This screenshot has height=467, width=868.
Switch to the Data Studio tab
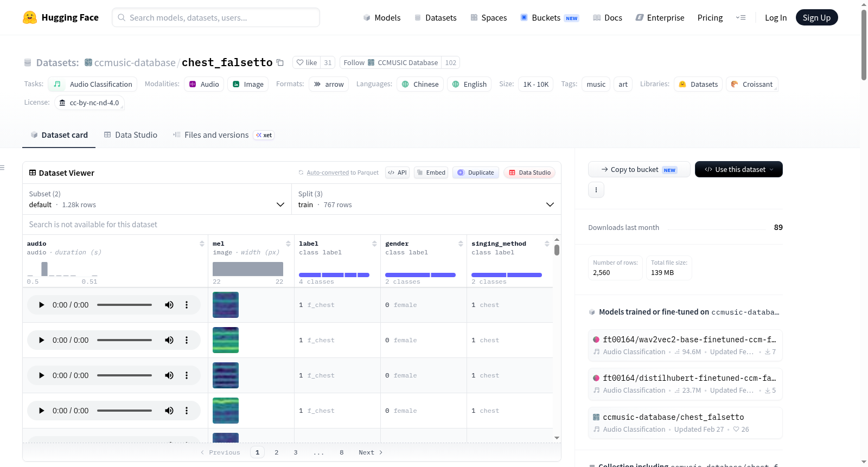click(x=130, y=135)
